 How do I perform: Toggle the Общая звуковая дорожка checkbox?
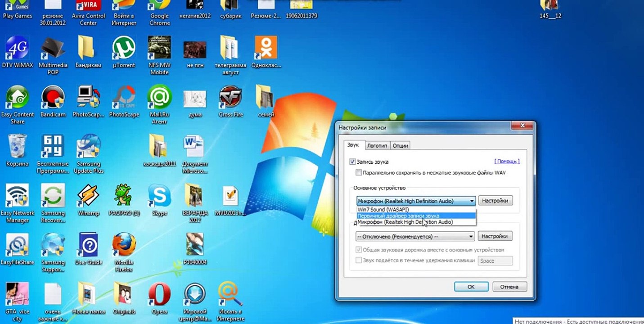coord(359,250)
